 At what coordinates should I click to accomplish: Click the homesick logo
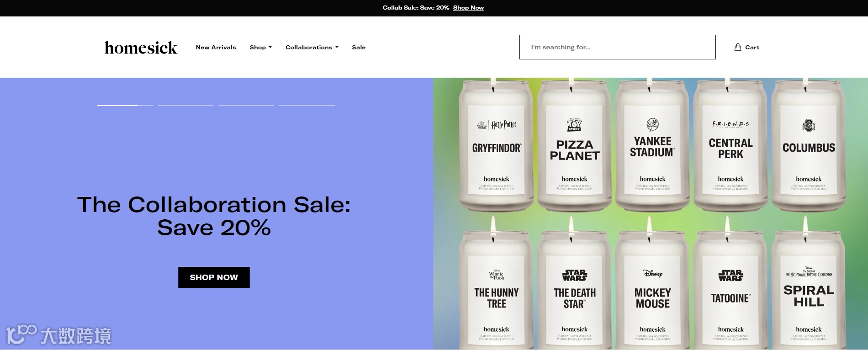pos(141,48)
